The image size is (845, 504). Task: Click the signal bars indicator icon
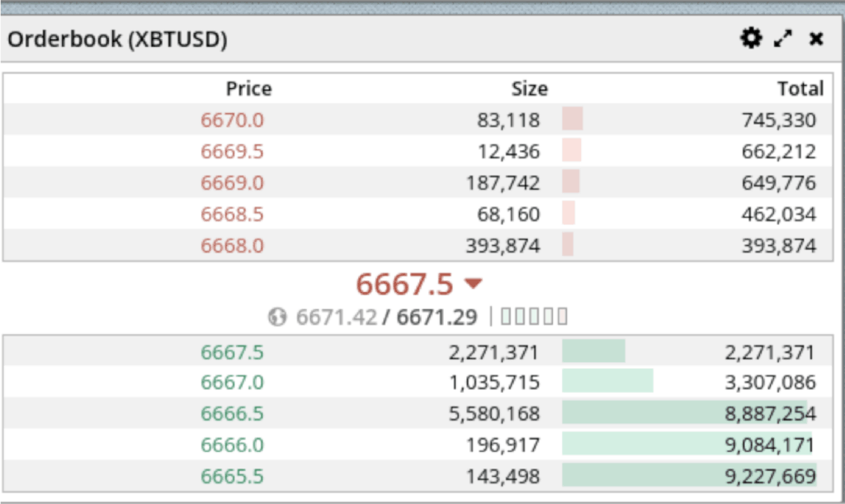[534, 317]
